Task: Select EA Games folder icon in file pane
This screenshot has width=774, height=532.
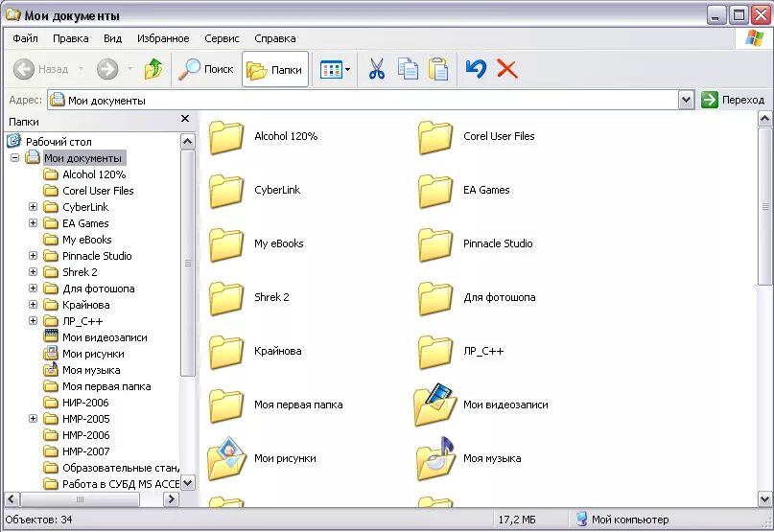Action: coord(434,191)
